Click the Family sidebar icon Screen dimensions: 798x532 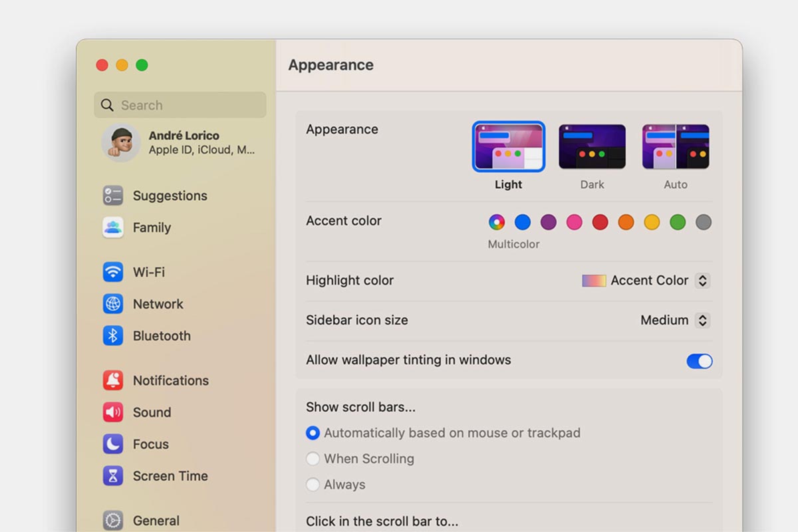tap(113, 227)
